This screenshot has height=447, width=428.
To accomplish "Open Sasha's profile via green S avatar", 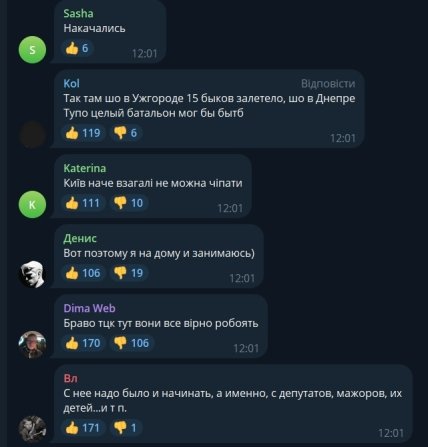I will 32,50.
